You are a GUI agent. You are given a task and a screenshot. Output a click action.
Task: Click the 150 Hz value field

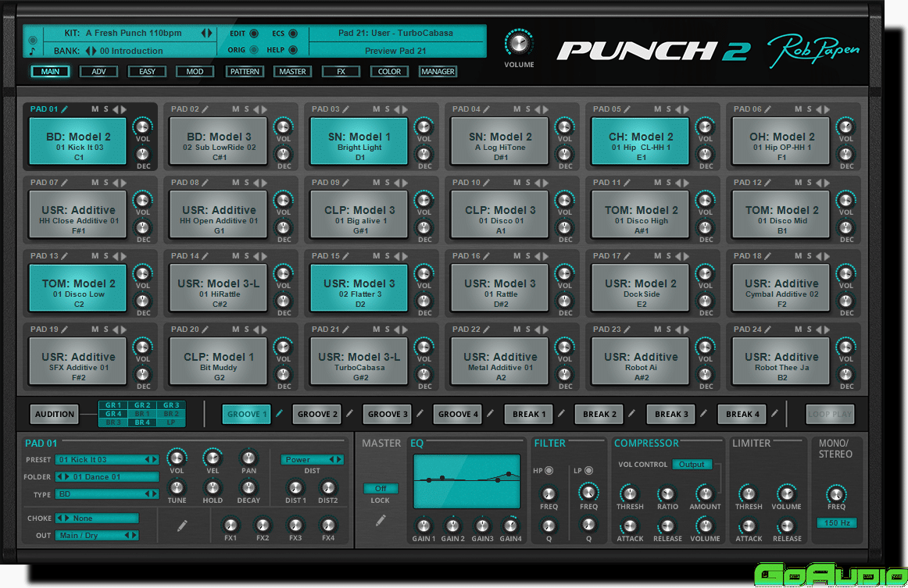[836, 522]
